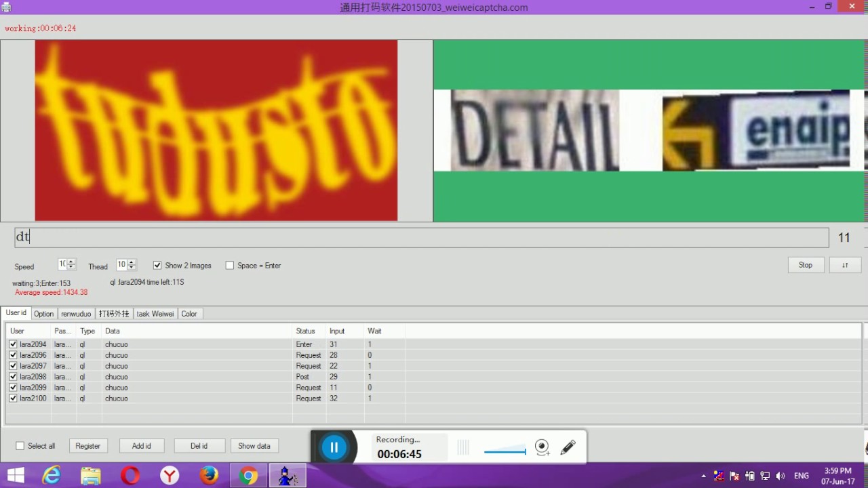Click the captcha software taskbar icon

point(288,476)
